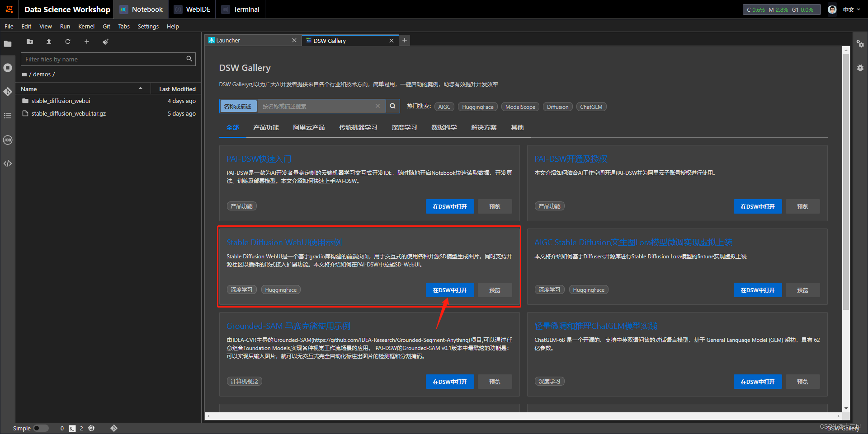The width and height of the screenshot is (868, 434).
Task: Open the Kernel menu
Action: pyautogui.click(x=86, y=26)
